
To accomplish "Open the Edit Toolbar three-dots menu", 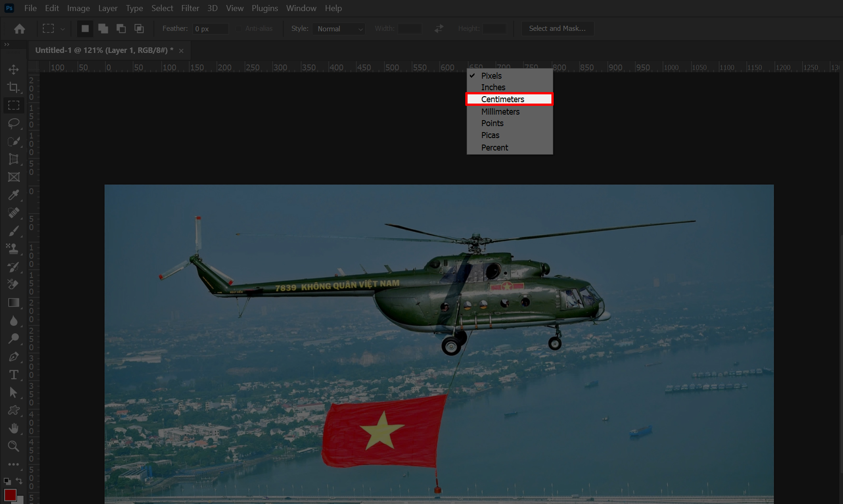I will pyautogui.click(x=14, y=464).
